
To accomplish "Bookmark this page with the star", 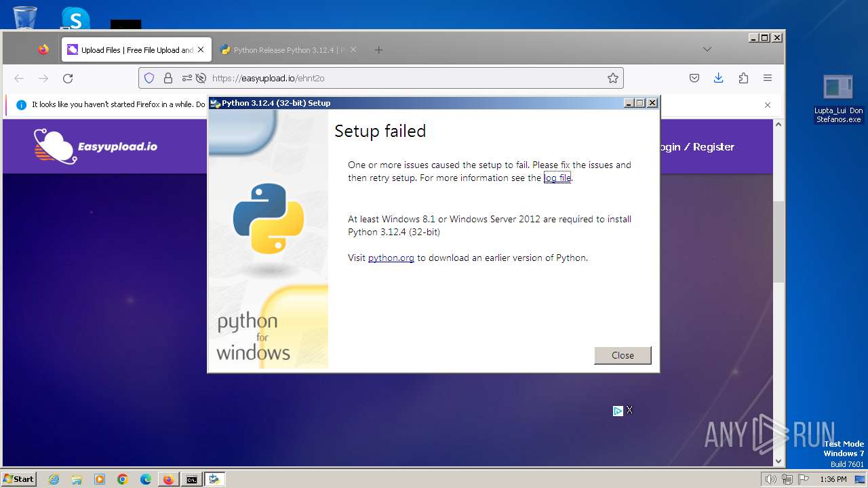I will point(613,78).
